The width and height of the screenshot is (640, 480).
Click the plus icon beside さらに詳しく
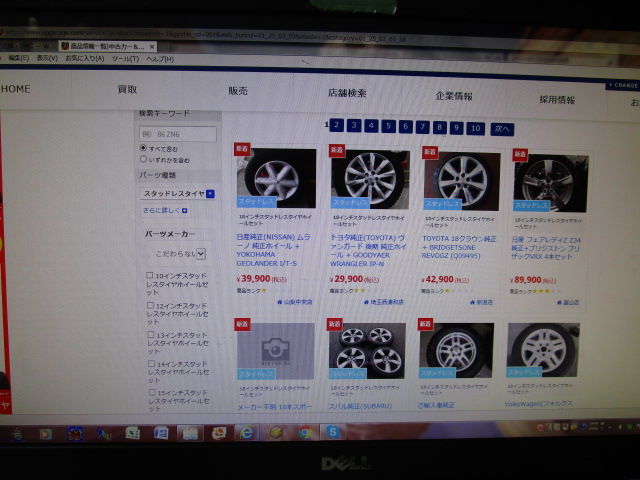click(184, 211)
